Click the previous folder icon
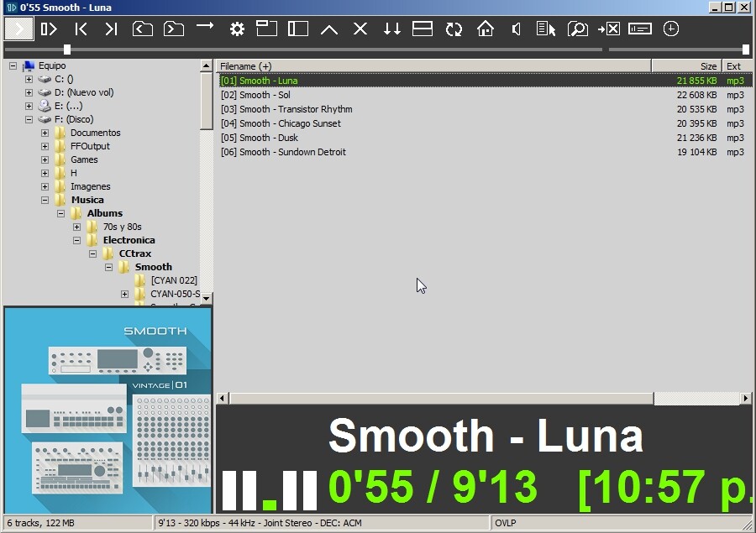The width and height of the screenshot is (756, 533). click(143, 29)
